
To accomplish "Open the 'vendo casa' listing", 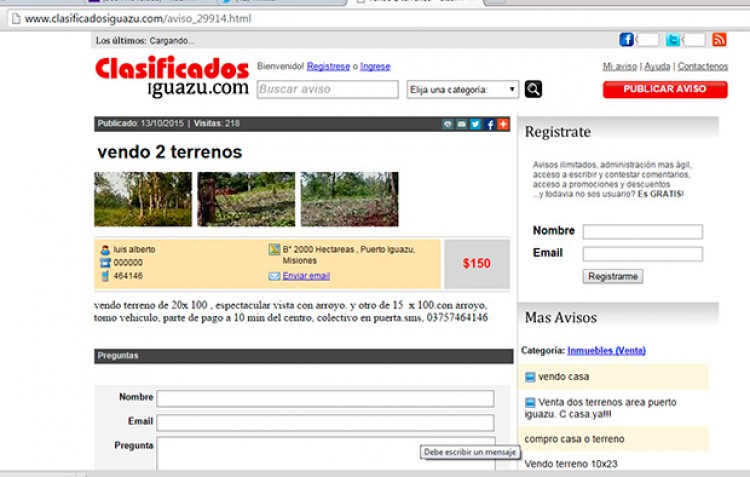I will [x=566, y=377].
